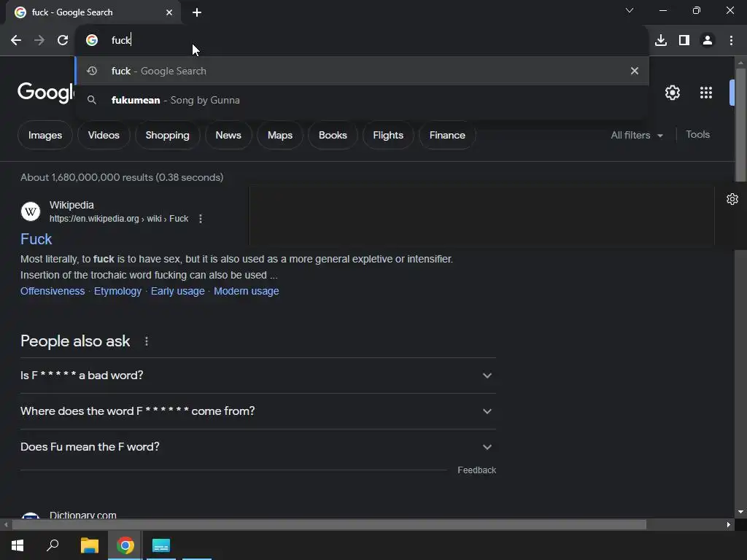Close the Google Search tab
This screenshot has height=560, width=747.
click(x=169, y=12)
